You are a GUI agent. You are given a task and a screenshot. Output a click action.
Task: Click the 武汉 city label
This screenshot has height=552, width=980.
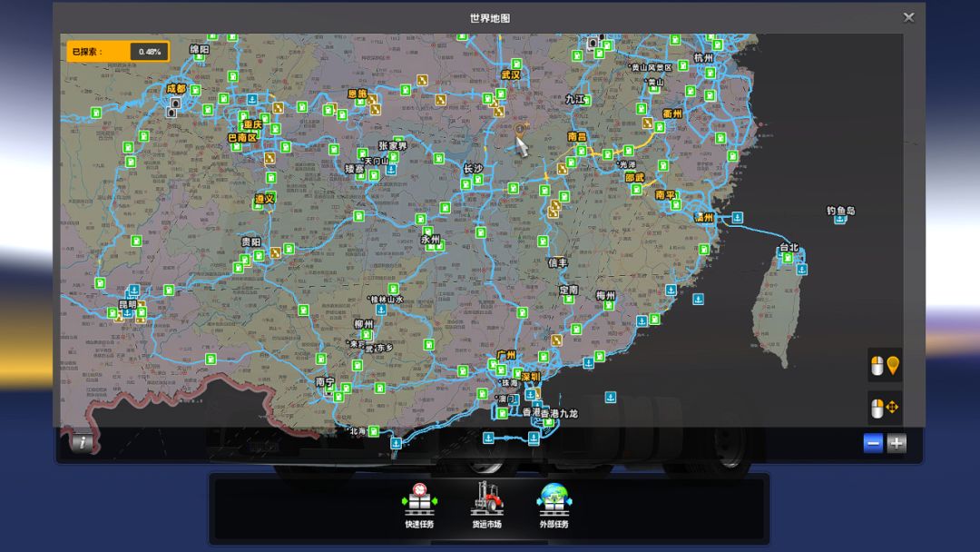tap(511, 74)
